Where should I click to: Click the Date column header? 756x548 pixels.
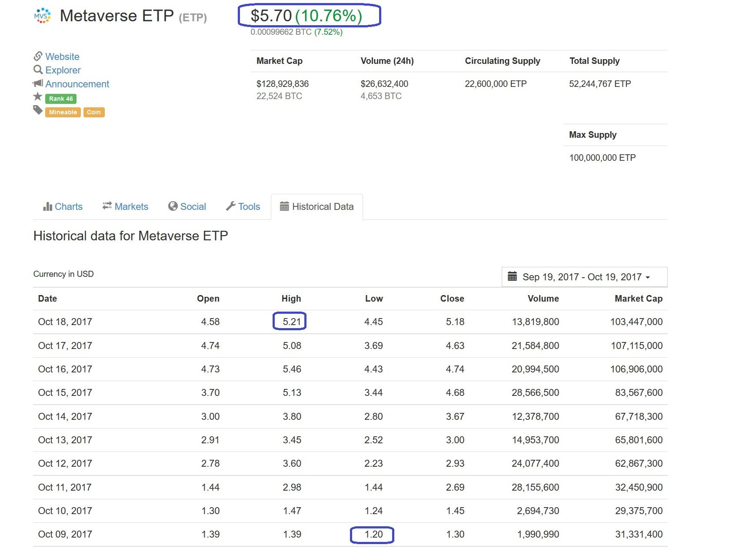pyautogui.click(x=47, y=299)
